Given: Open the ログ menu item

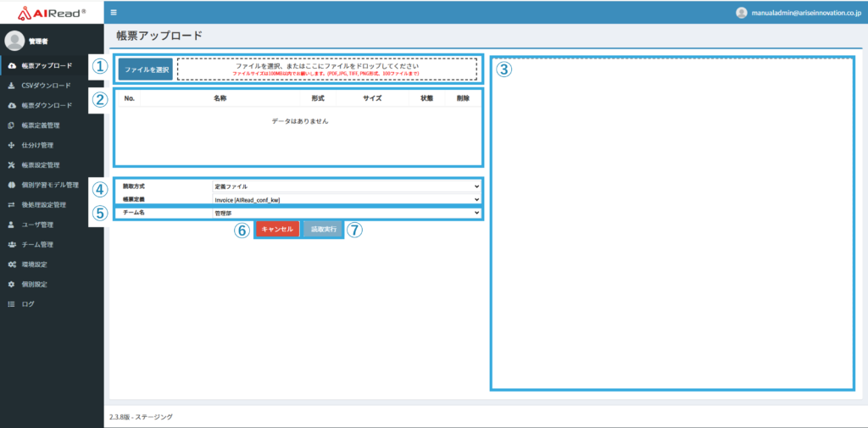Looking at the screenshot, I should (28, 303).
